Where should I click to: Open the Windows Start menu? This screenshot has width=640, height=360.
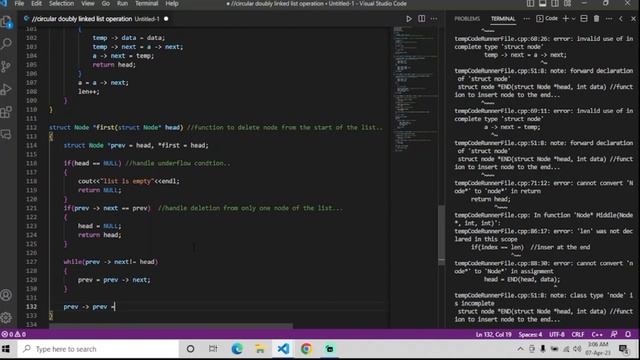(6, 349)
